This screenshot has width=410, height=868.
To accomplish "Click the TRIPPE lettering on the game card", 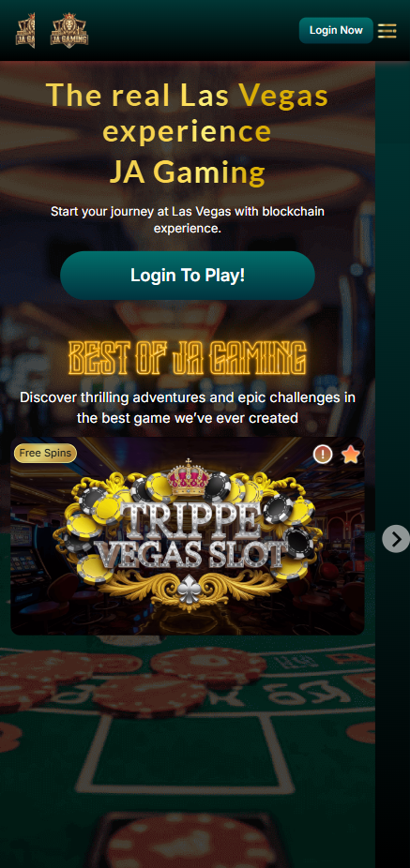I will [x=190, y=518].
